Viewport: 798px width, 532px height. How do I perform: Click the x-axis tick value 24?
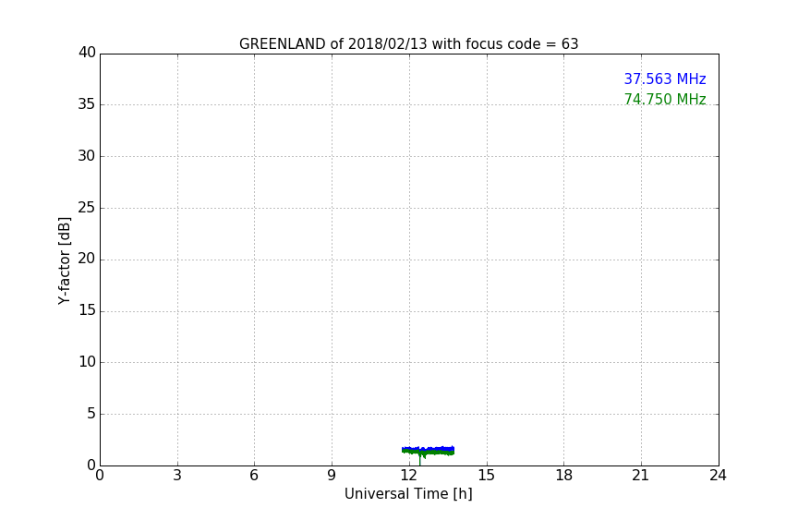(718, 476)
